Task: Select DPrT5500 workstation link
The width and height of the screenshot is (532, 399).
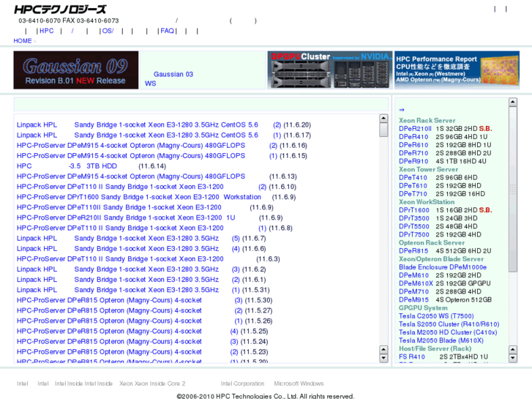Action: click(414, 226)
